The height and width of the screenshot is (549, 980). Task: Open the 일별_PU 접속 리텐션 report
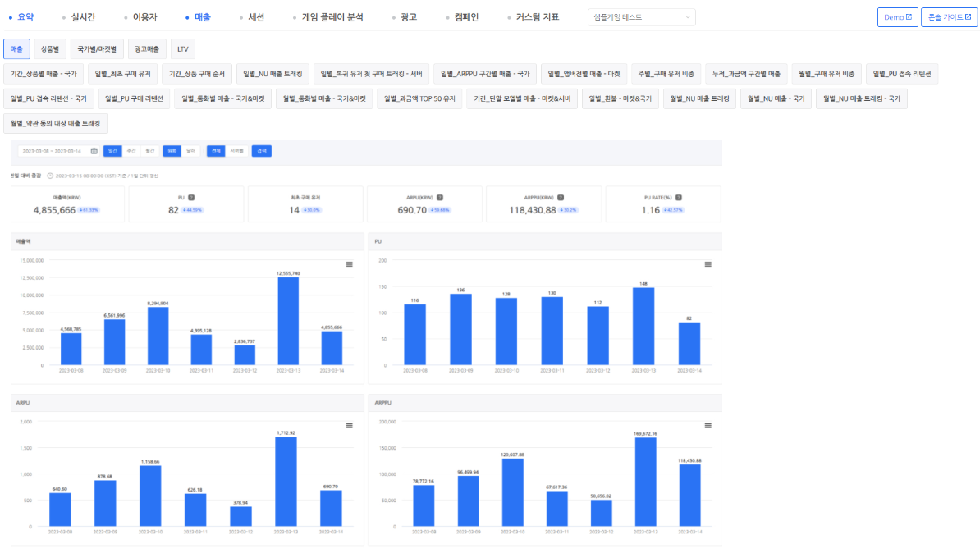tap(902, 74)
